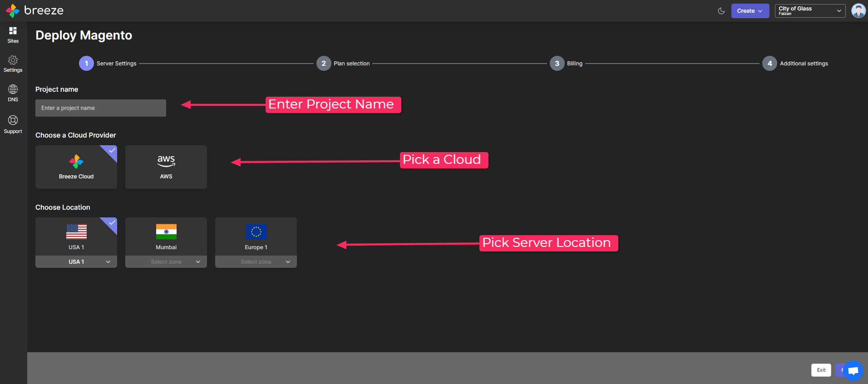Click the Project name label
This screenshot has width=868, height=384.
[57, 89]
